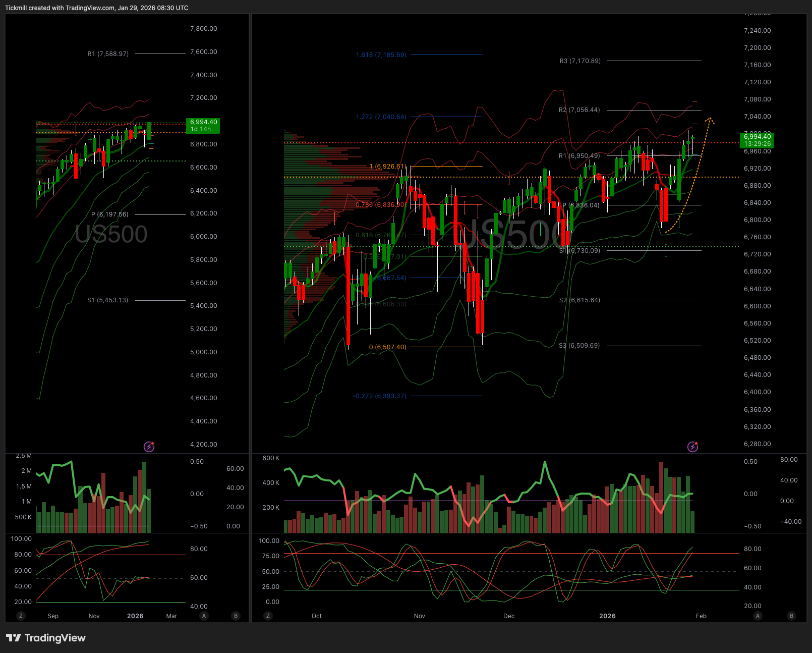Click the Nov label on left time axis
Viewport: 812px width, 653px height.
tap(94, 616)
